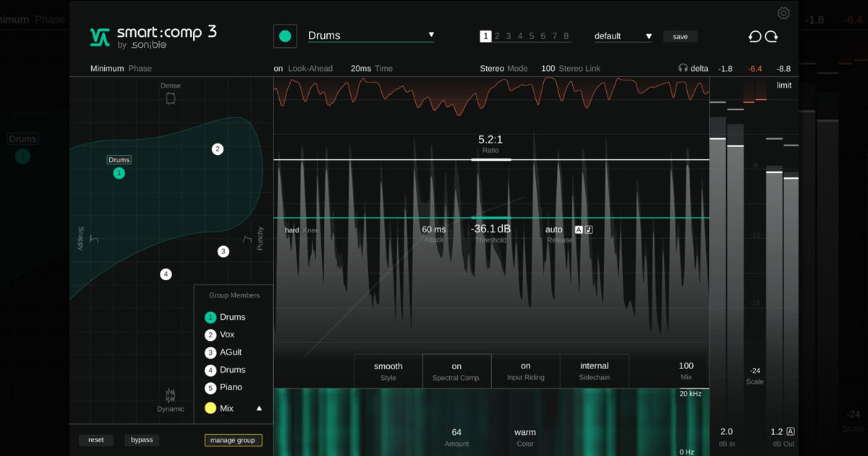This screenshot has width=868, height=456.
Task: Select Vox in Group Members list
Action: (x=226, y=334)
